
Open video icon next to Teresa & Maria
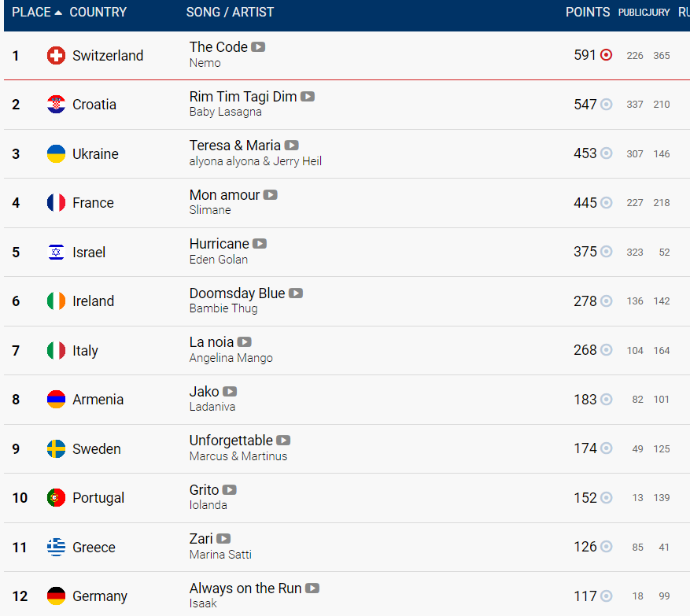[291, 146]
